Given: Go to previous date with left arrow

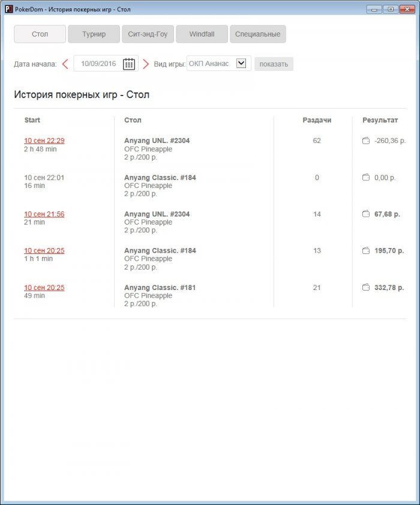Looking at the screenshot, I should tap(65, 64).
